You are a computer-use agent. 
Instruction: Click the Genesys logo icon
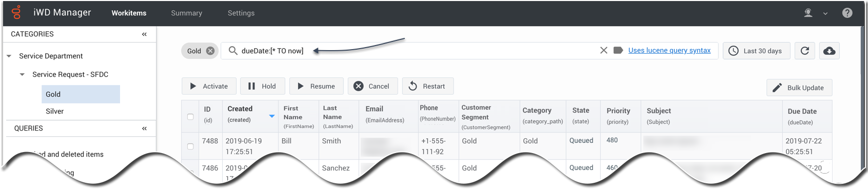(x=16, y=12)
